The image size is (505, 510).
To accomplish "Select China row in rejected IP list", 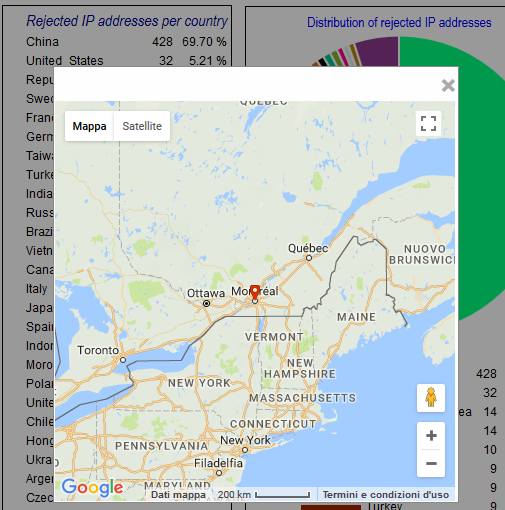I will pos(126,42).
